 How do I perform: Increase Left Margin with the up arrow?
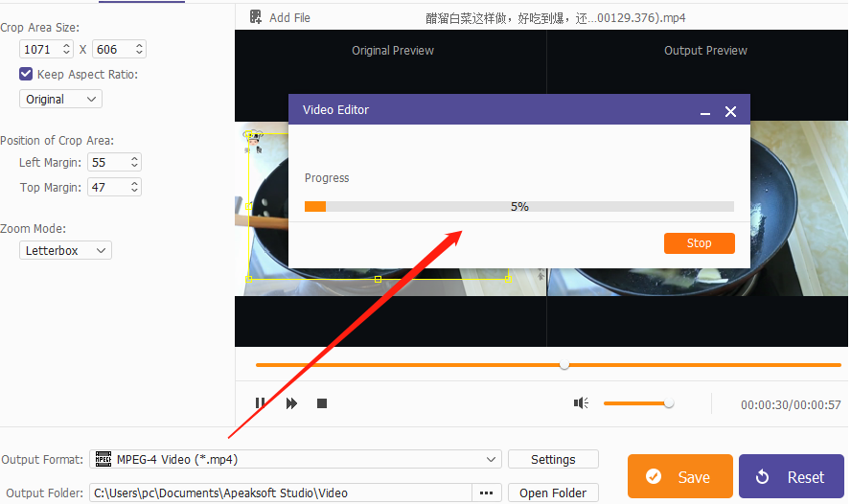(x=134, y=159)
